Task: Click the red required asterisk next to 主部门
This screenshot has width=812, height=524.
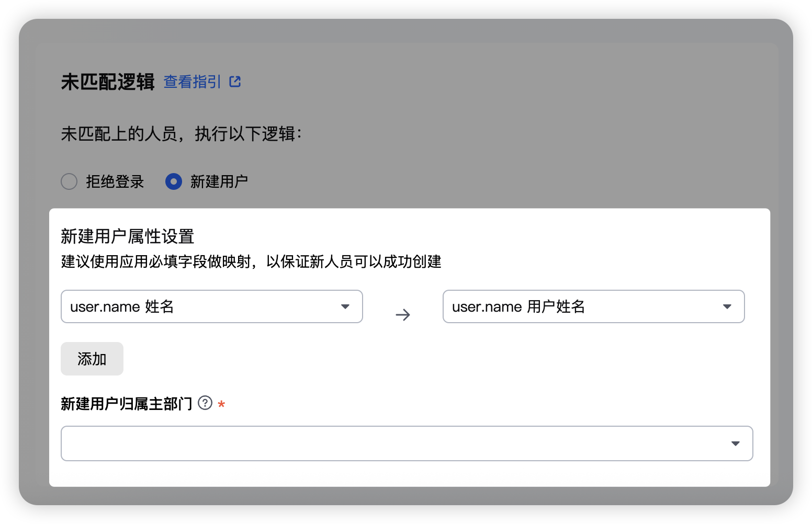Action: pos(221,404)
